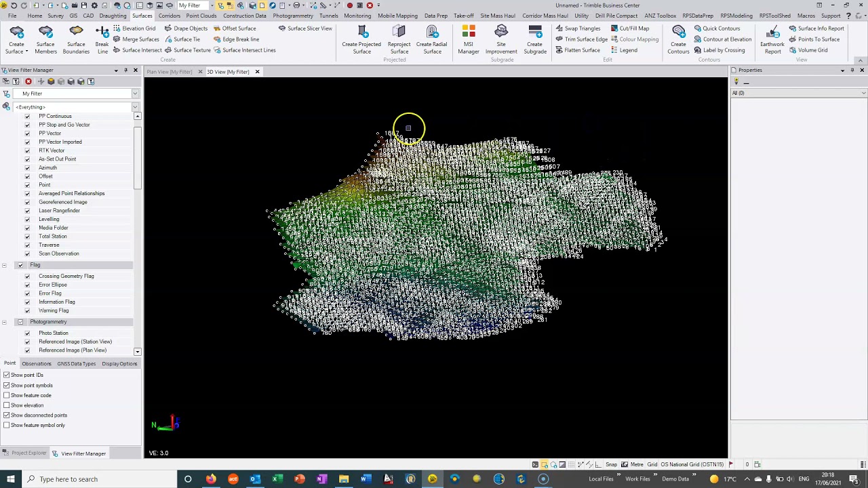Uncheck the Total Station filter
This screenshot has width=868, height=488.
coord(27,237)
